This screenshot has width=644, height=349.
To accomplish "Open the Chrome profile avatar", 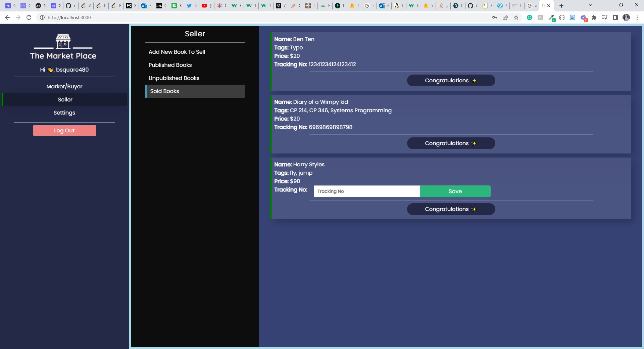I will tap(626, 17).
